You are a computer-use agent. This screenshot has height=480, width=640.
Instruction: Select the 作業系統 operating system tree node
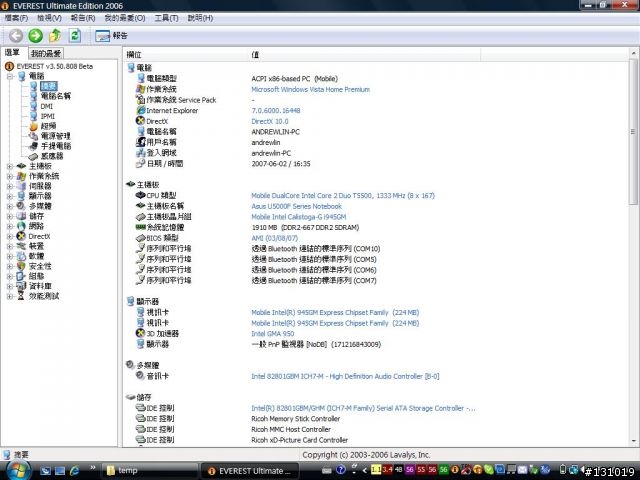(x=44, y=176)
